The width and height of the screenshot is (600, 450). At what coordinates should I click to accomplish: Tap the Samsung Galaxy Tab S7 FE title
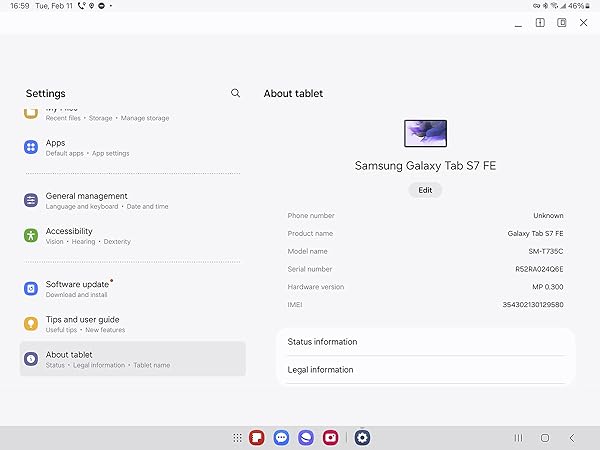click(x=425, y=166)
